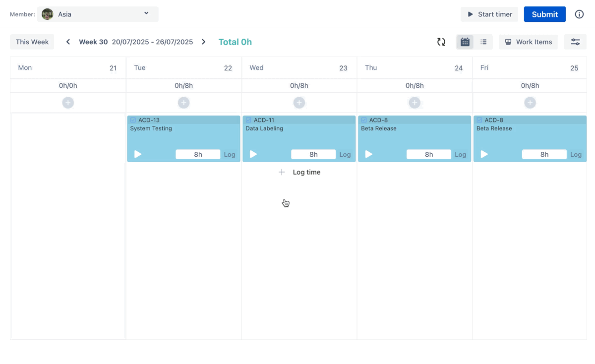The image size is (595, 364).
Task: Switch to list view
Action: tap(483, 42)
